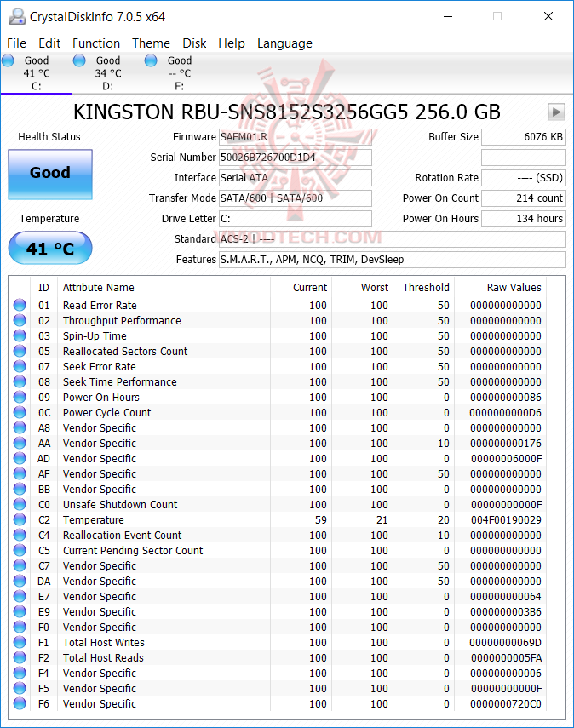Click the Current column header
Image resolution: width=574 pixels, height=728 pixels.
pos(310,288)
